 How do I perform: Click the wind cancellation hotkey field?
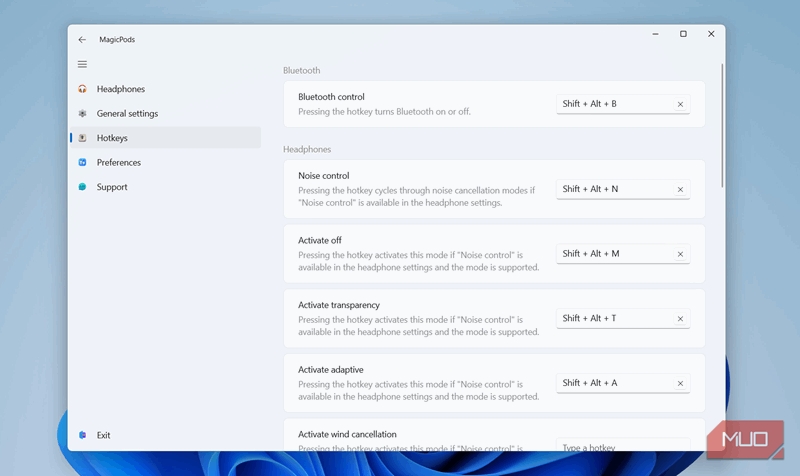(620, 446)
